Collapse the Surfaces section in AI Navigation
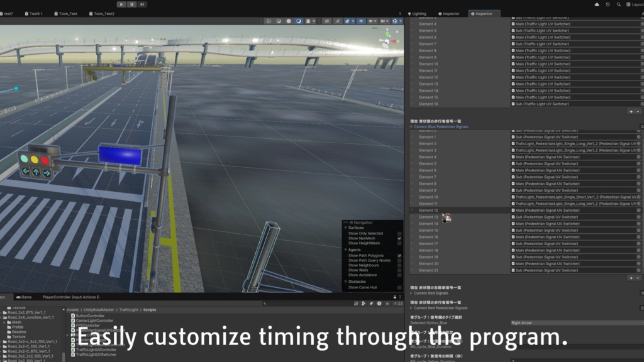This screenshot has width=644, height=362. tap(345, 228)
